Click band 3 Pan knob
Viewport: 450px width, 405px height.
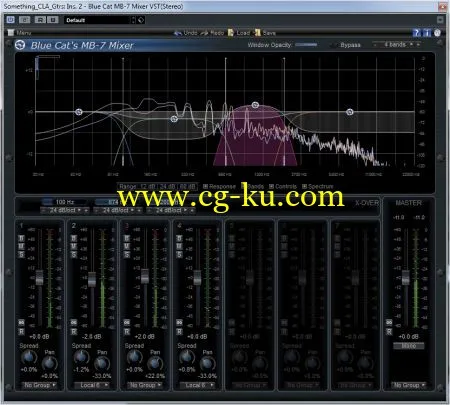click(x=155, y=363)
